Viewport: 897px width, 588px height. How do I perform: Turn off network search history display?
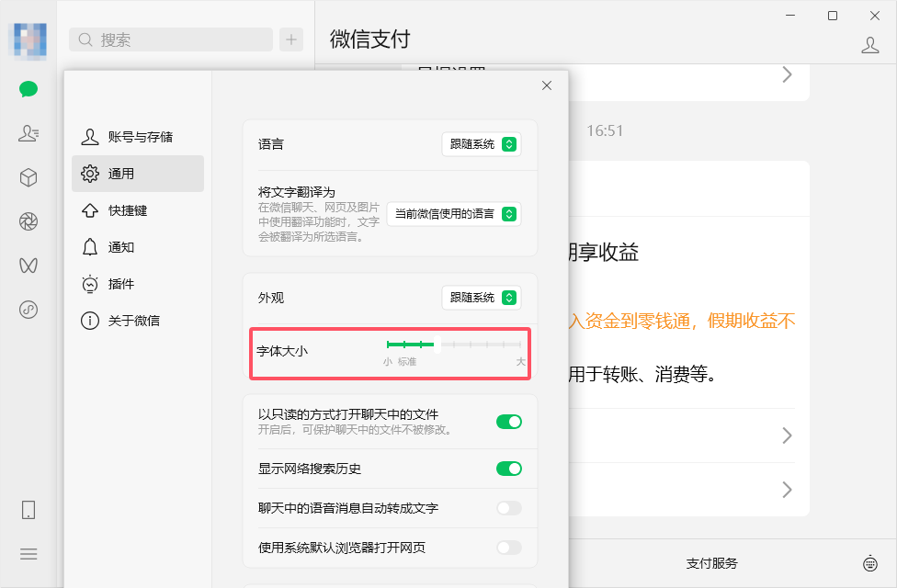(508, 469)
